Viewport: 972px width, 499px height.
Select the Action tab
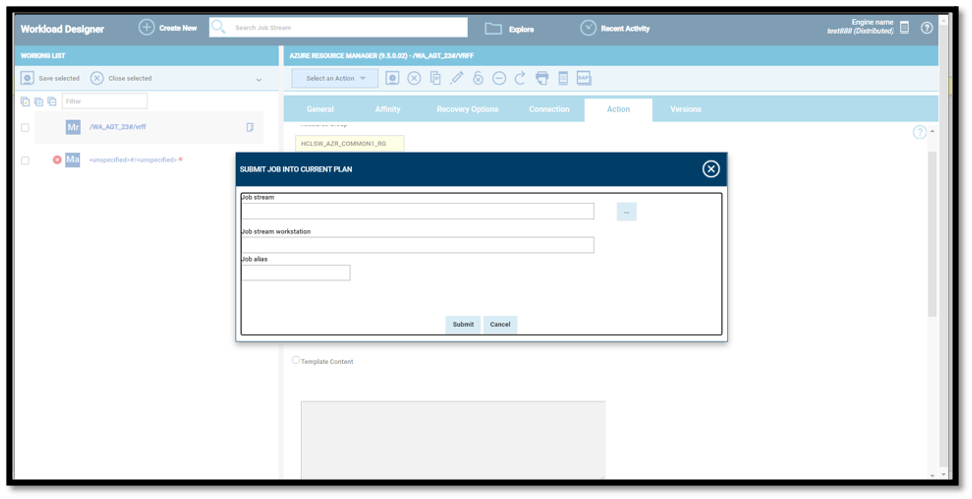pyautogui.click(x=618, y=109)
